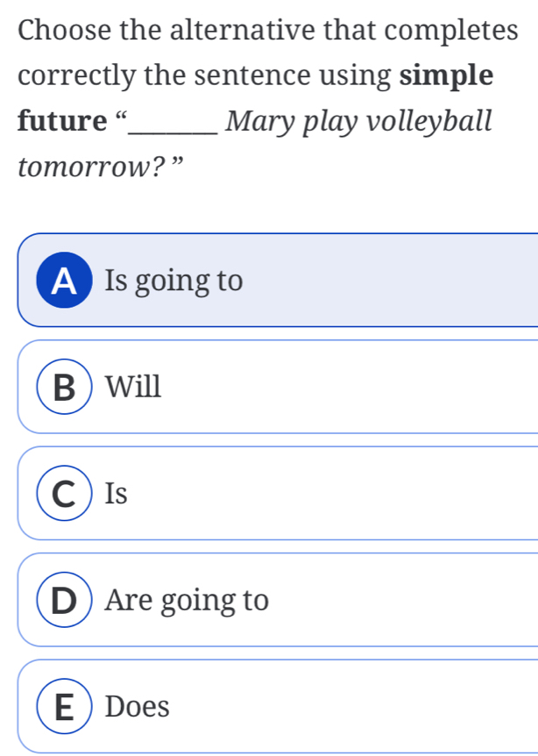Pick the 'Does' answer text
538x756 pixels.
[137, 707]
